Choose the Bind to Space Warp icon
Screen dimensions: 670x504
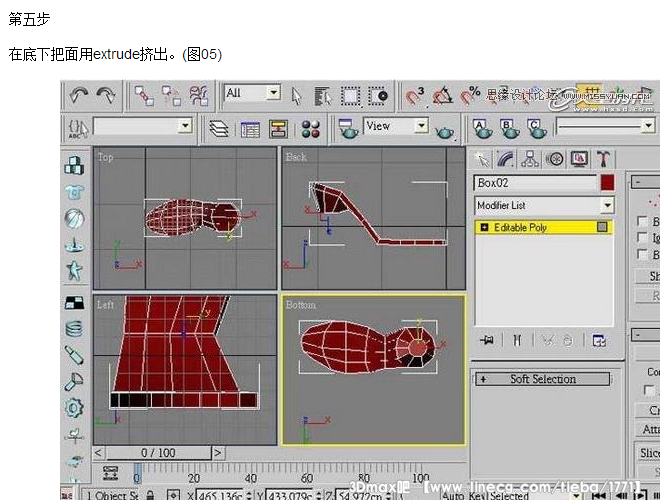click(x=199, y=95)
